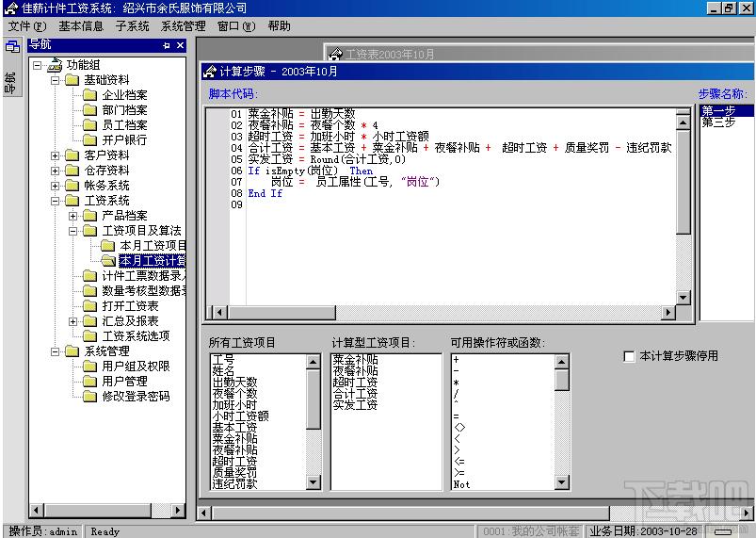Viewport: 756px width, 538px height.
Task: Click into script code line 09
Action: [x=458, y=204]
